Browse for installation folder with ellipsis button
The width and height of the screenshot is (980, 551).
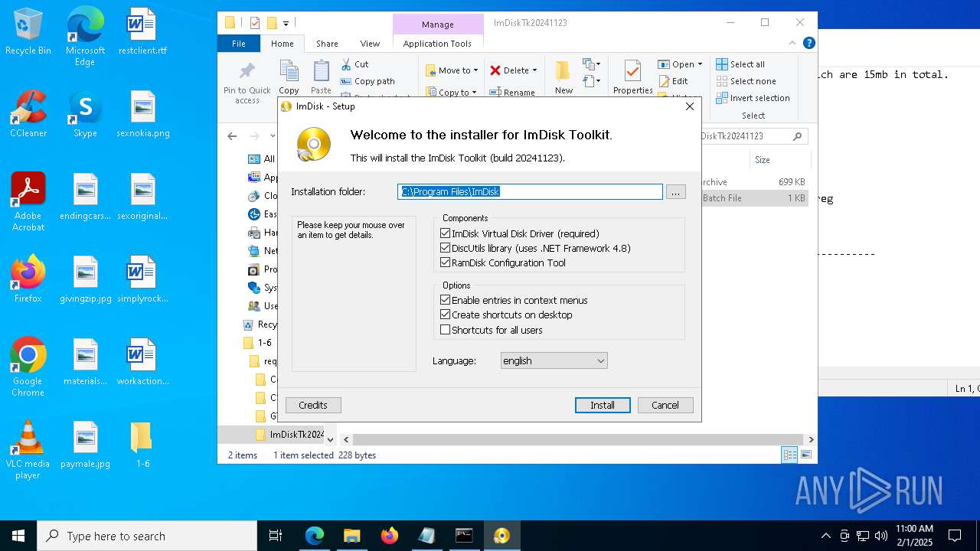675,192
